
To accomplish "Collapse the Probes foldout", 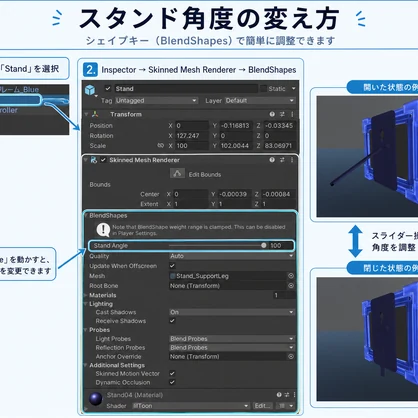I will (86, 330).
